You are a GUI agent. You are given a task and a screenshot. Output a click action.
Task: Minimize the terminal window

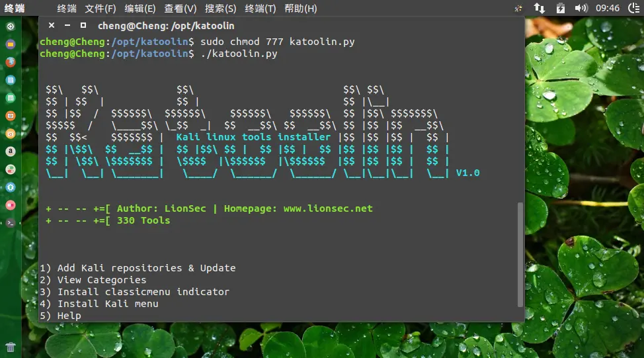(67, 26)
